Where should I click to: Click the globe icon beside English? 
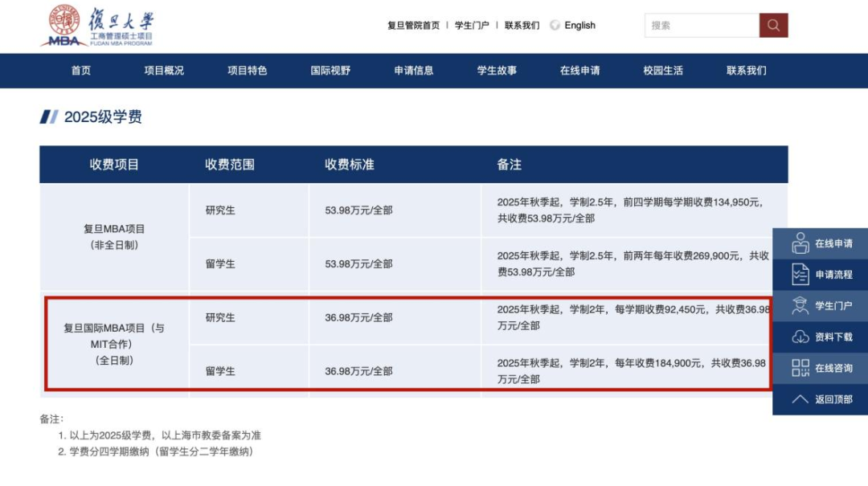(555, 26)
